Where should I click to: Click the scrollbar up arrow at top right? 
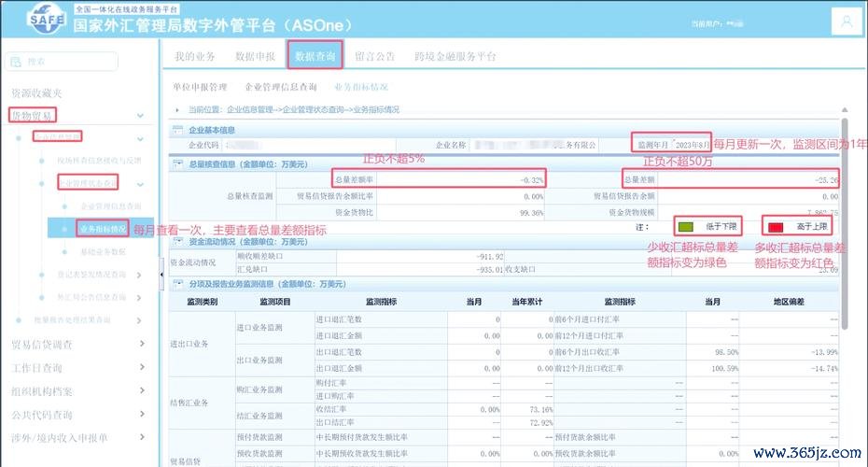tap(844, 110)
